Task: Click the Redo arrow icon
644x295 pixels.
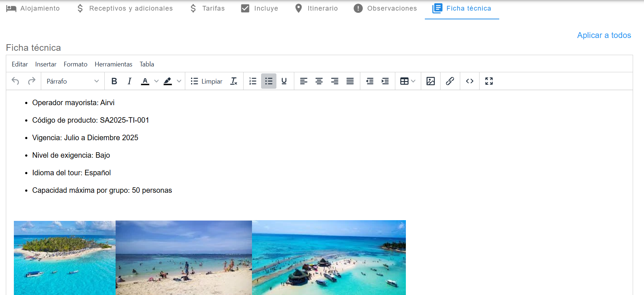Action: (32, 81)
